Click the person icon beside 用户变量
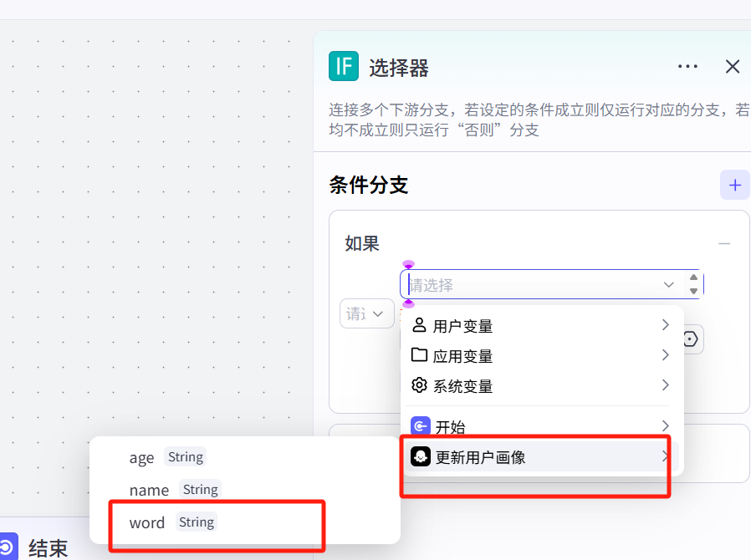This screenshot has height=560, width=751. tap(420, 325)
